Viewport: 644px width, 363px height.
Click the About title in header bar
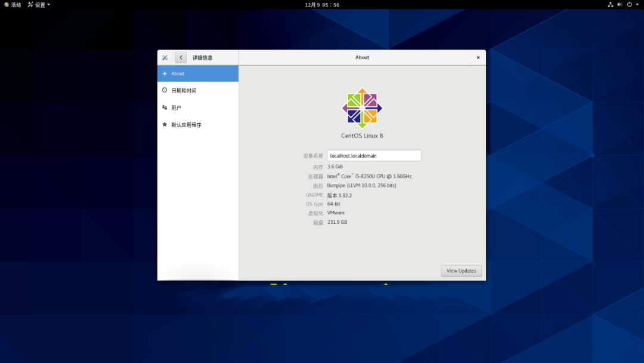pyautogui.click(x=363, y=57)
